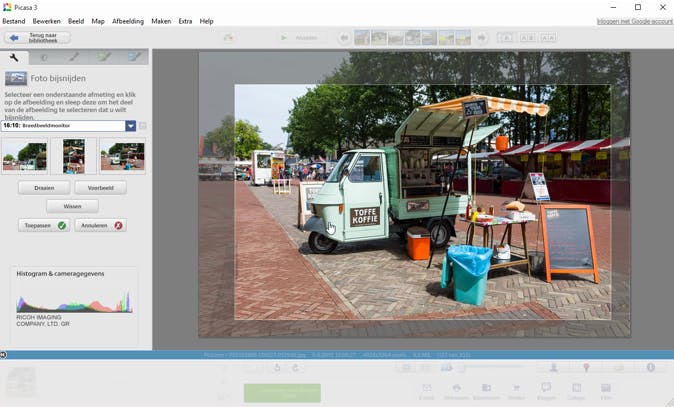
Task: Expand the 16:10 crop size dropdown
Action: pyautogui.click(x=131, y=126)
